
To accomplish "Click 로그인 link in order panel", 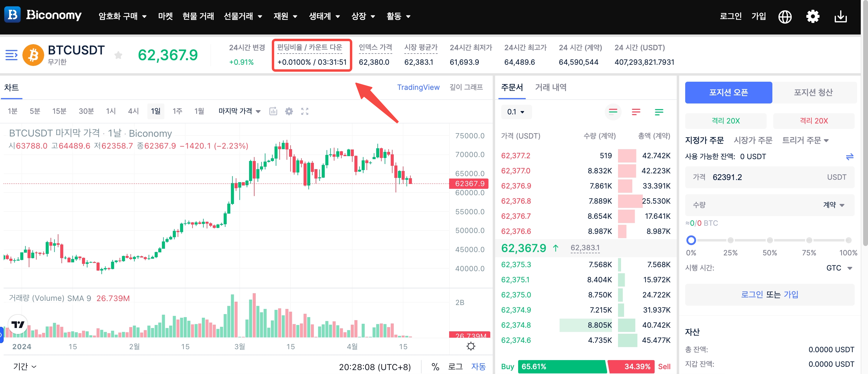I will [752, 294].
